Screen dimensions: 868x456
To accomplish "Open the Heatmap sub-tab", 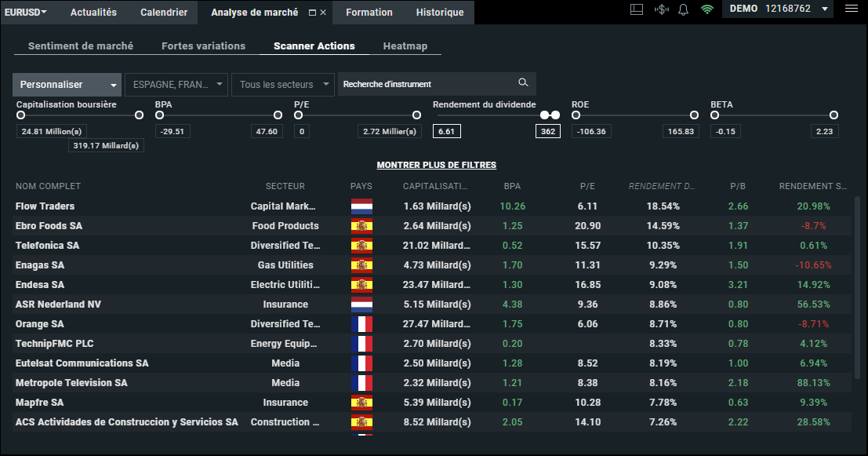I will (x=405, y=46).
